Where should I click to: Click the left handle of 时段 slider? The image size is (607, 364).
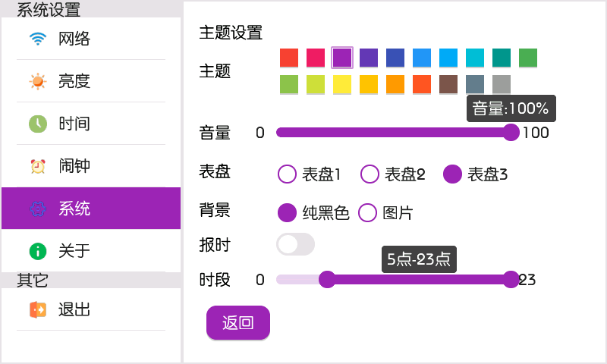[x=327, y=279]
